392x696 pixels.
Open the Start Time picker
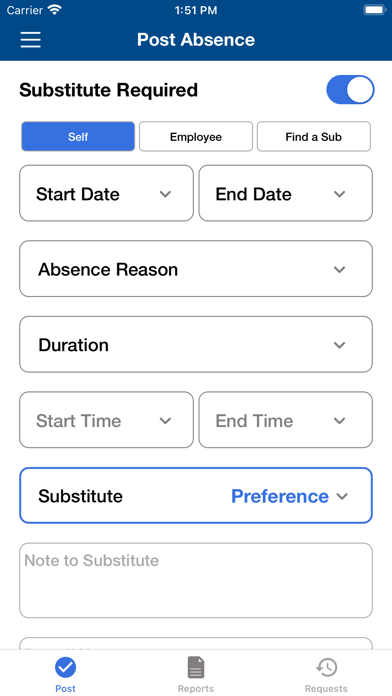point(107,420)
